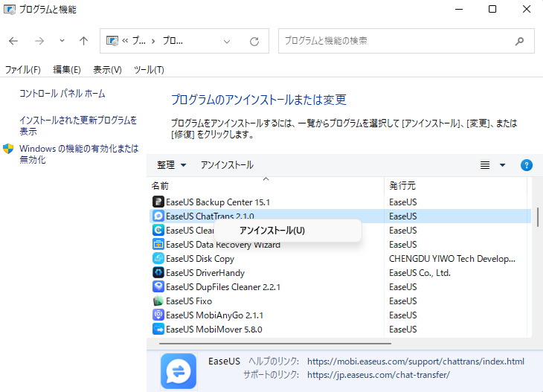Open インストールされた更新プログラムを表示 link
The width and height of the screenshot is (543, 392).
(78, 126)
